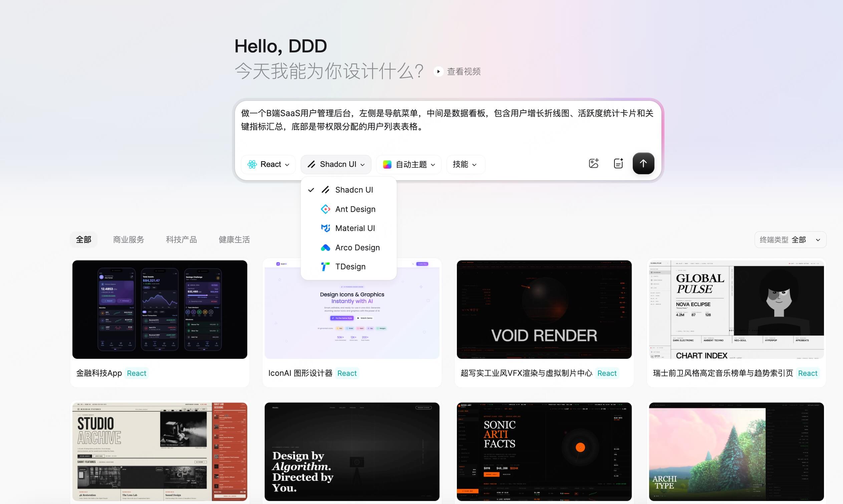The height and width of the screenshot is (504, 843).
Task: Submit the prompt with the black arrow button
Action: pyautogui.click(x=643, y=163)
